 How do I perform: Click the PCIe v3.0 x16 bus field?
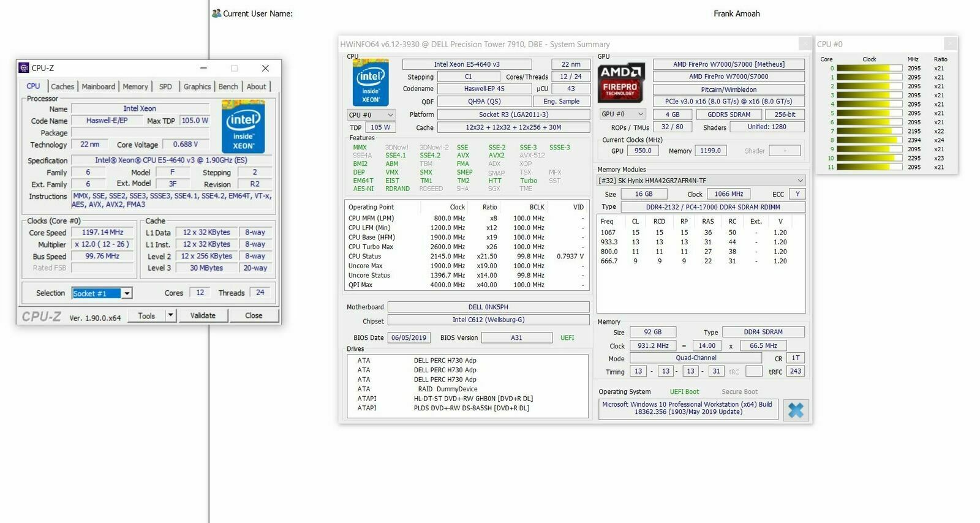(729, 102)
